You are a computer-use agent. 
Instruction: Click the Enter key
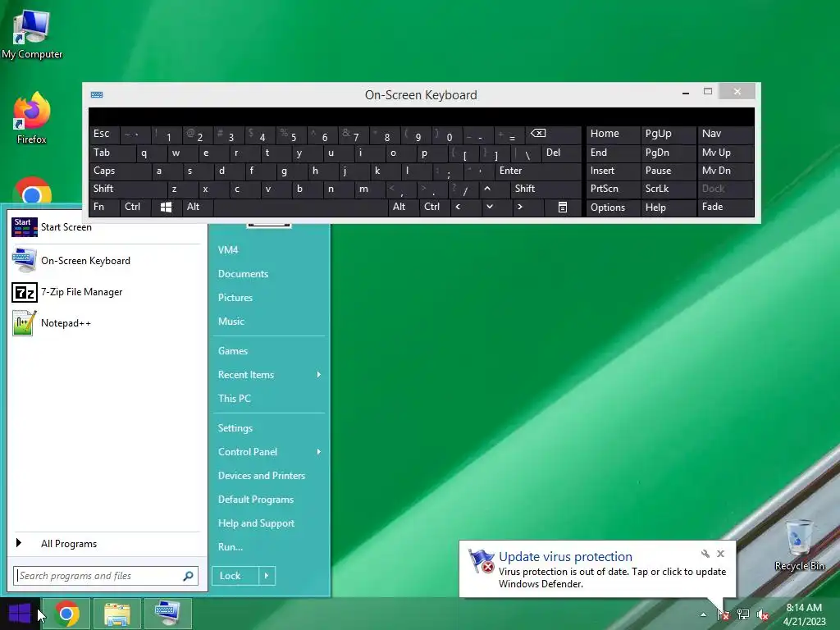tap(538, 171)
